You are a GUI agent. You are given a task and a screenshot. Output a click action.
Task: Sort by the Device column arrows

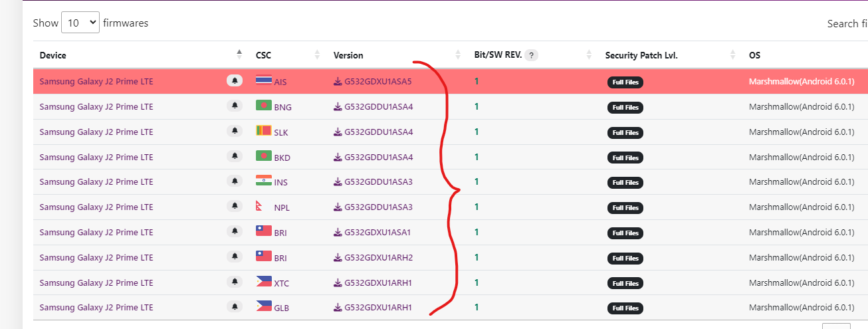[x=239, y=55]
